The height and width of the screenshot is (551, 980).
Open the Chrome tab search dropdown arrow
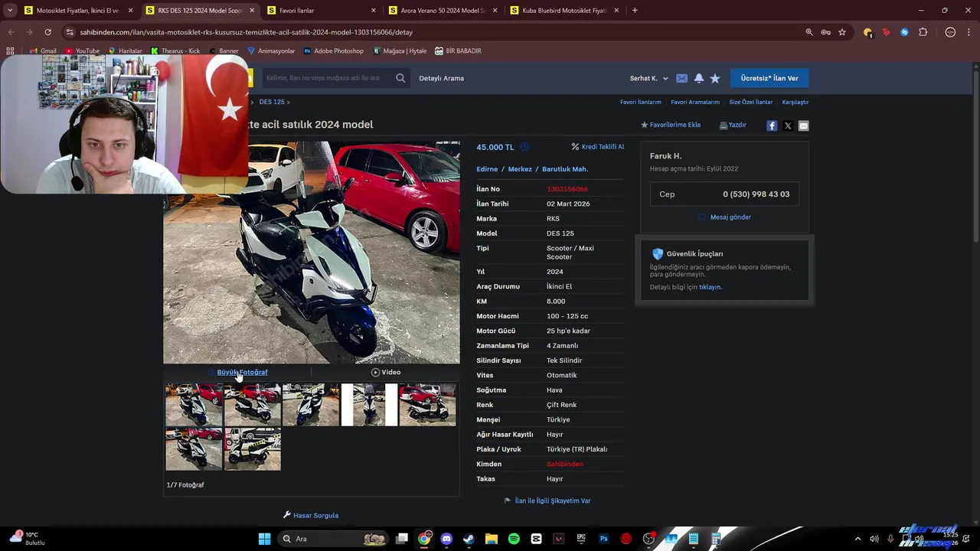[x=10, y=11]
